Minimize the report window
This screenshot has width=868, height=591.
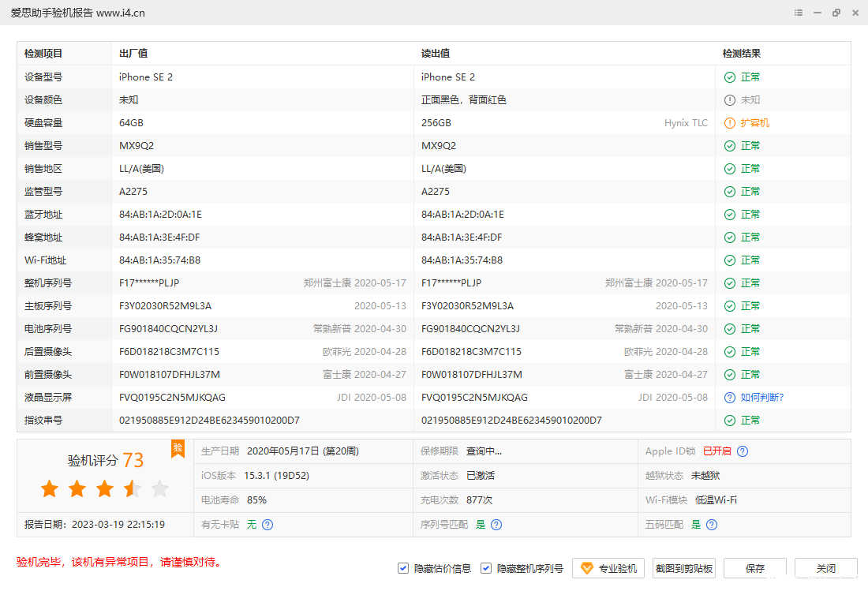click(x=817, y=13)
